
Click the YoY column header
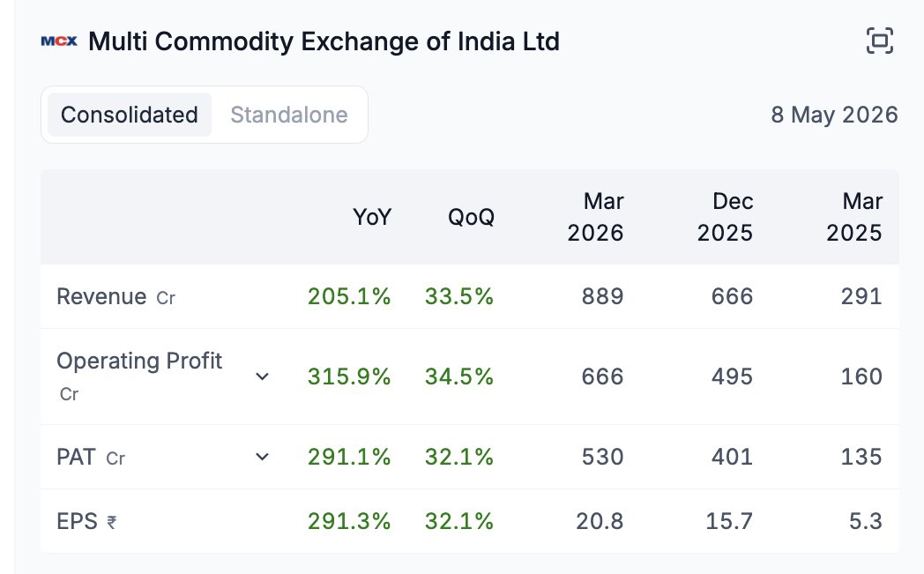tap(372, 217)
